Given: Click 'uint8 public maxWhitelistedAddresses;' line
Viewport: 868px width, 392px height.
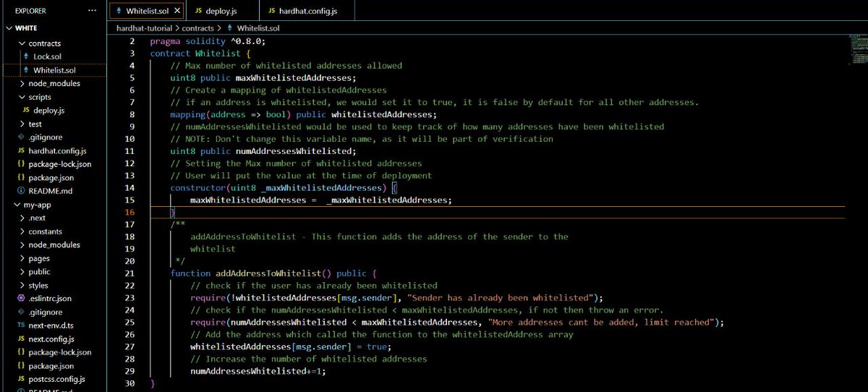Looking at the screenshot, I should click(x=263, y=78).
